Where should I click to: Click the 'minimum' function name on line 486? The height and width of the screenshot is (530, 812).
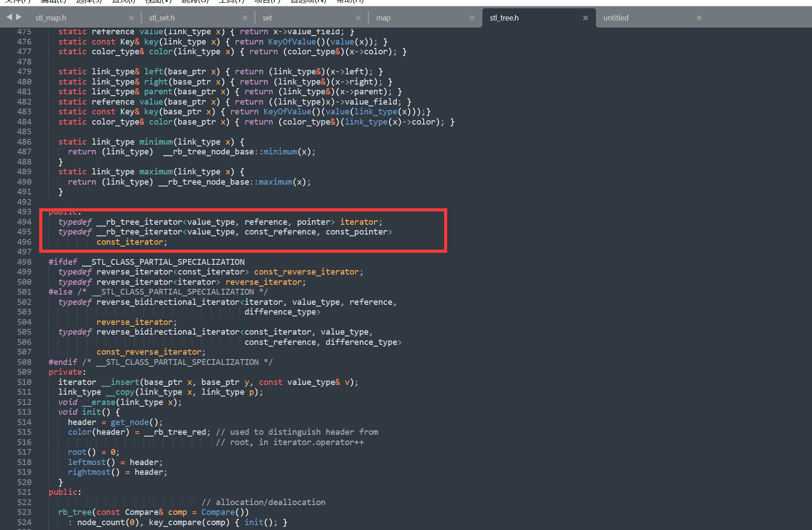tap(156, 142)
